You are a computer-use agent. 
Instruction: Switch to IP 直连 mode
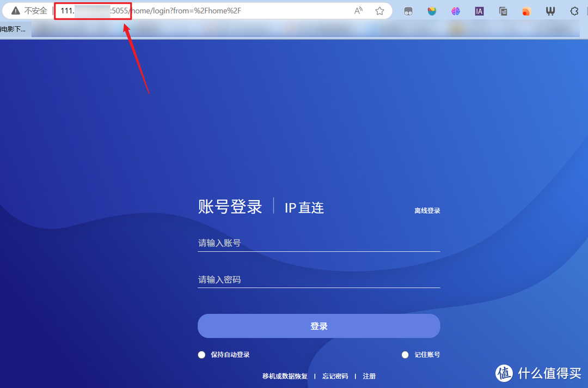click(304, 207)
